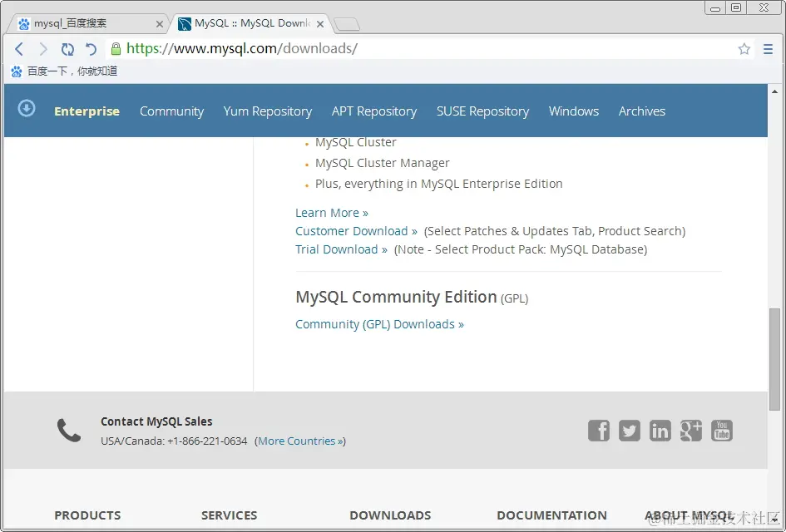Reload the page with the refresh icon
The height and width of the screenshot is (532, 786).
pyautogui.click(x=67, y=48)
